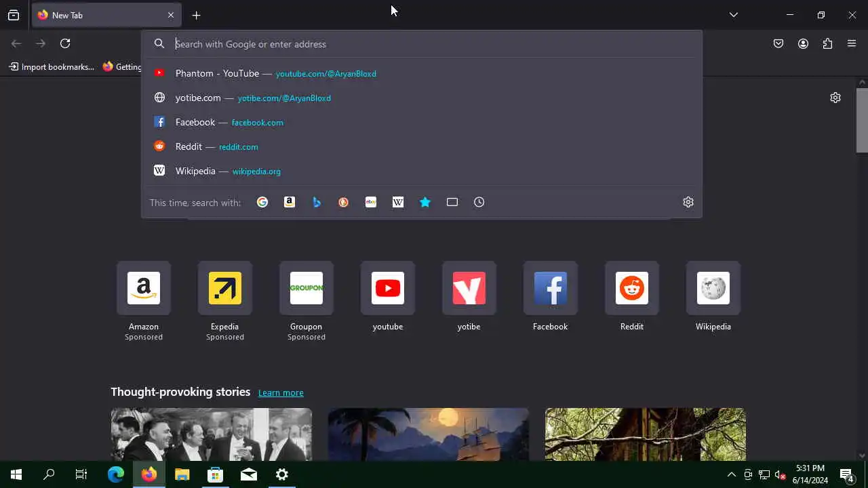Search this time with Amazon icon
Viewport: 868px width, 488px height.
pos(290,202)
